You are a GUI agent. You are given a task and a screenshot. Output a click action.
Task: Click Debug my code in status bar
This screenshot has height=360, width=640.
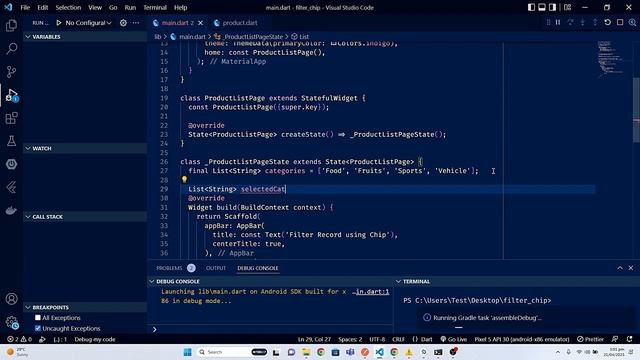[95, 339]
